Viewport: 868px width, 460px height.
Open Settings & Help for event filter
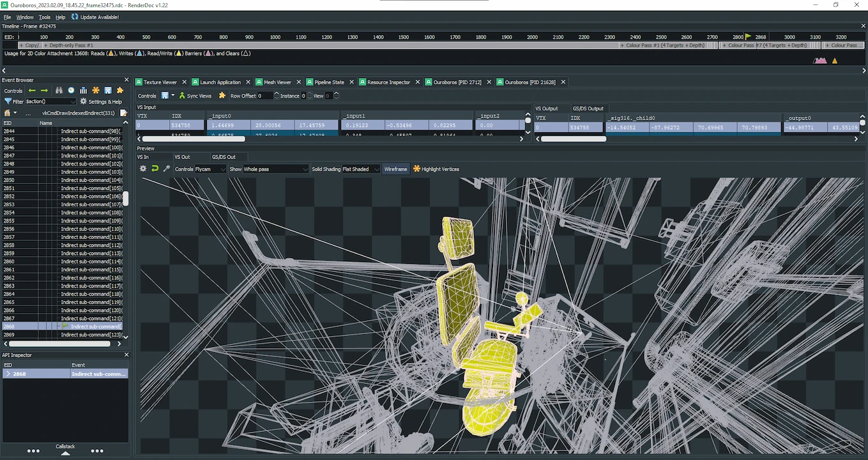point(101,102)
